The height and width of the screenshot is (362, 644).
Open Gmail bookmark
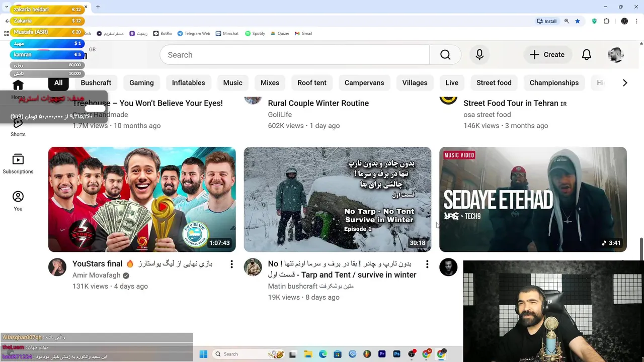(303, 34)
